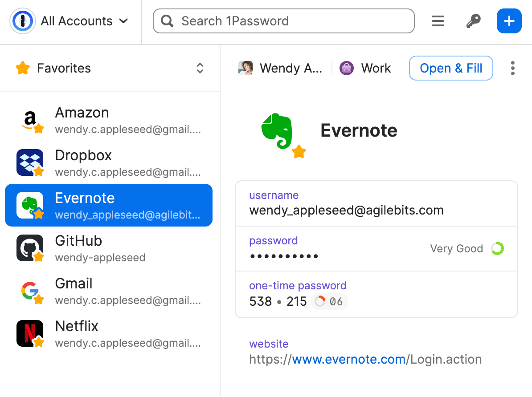Click the green password strength ring

pos(497,248)
